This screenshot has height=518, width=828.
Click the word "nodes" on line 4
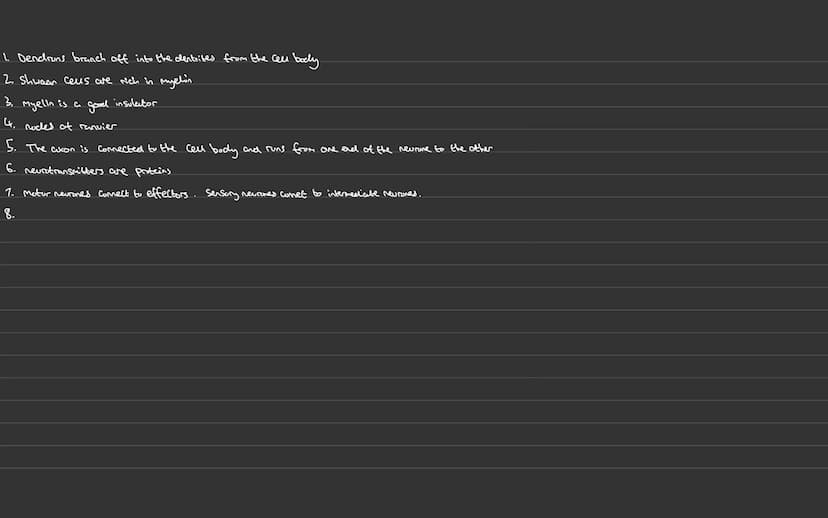[x=40, y=127]
